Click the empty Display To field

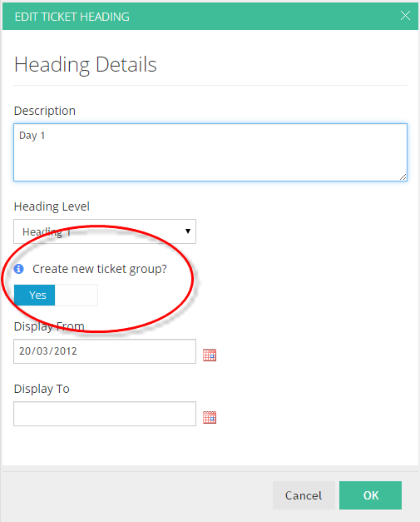(105, 414)
